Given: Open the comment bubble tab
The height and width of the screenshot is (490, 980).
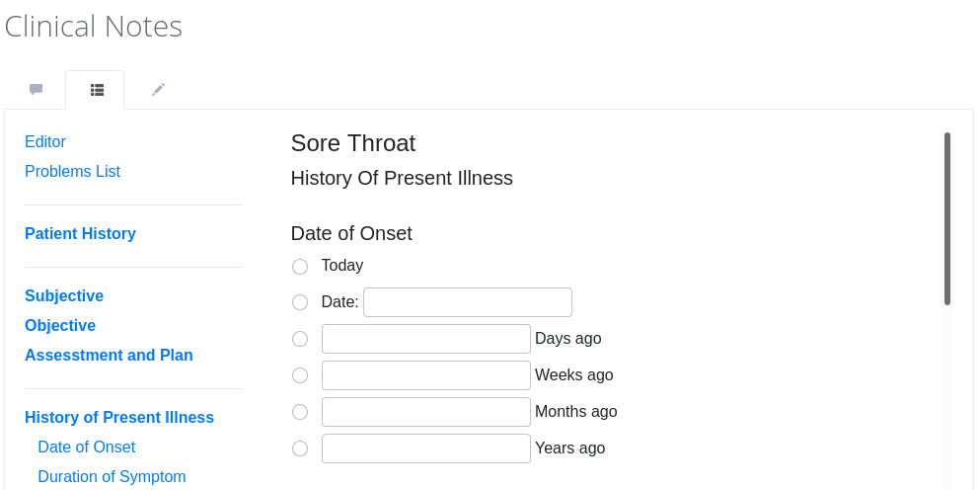Looking at the screenshot, I should (x=37, y=90).
